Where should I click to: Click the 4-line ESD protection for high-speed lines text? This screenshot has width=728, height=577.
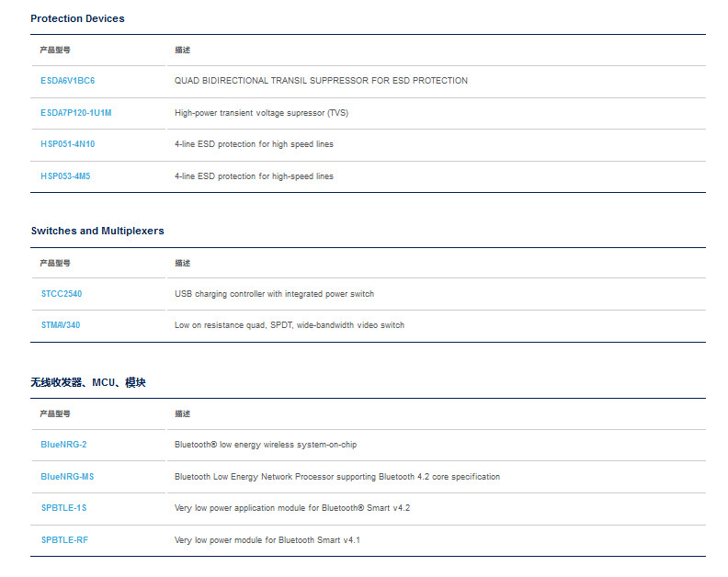pyautogui.click(x=254, y=176)
